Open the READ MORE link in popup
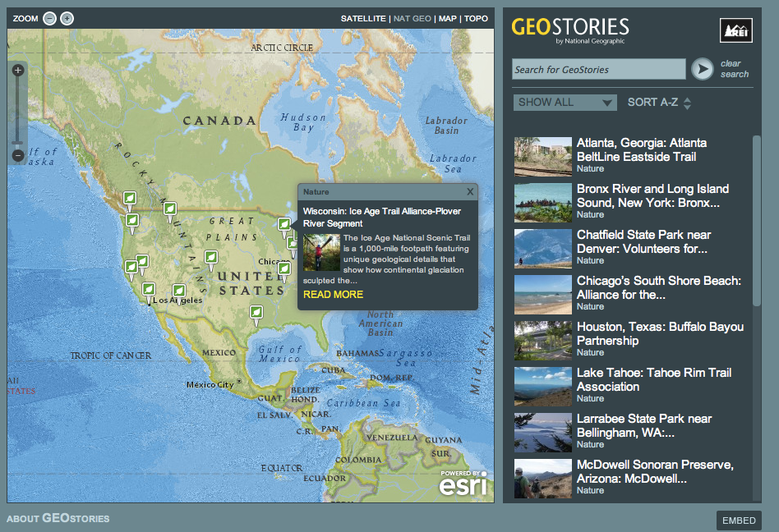The height and width of the screenshot is (532, 779). (334, 294)
